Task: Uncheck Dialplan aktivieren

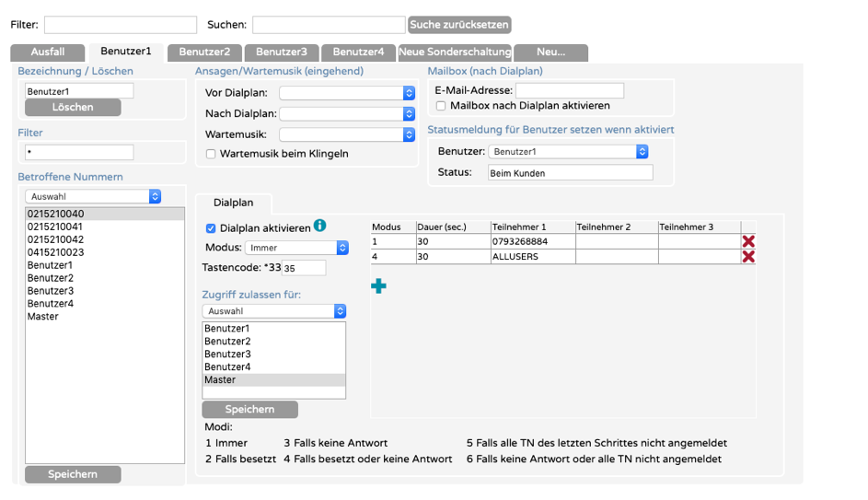Action: tap(211, 228)
